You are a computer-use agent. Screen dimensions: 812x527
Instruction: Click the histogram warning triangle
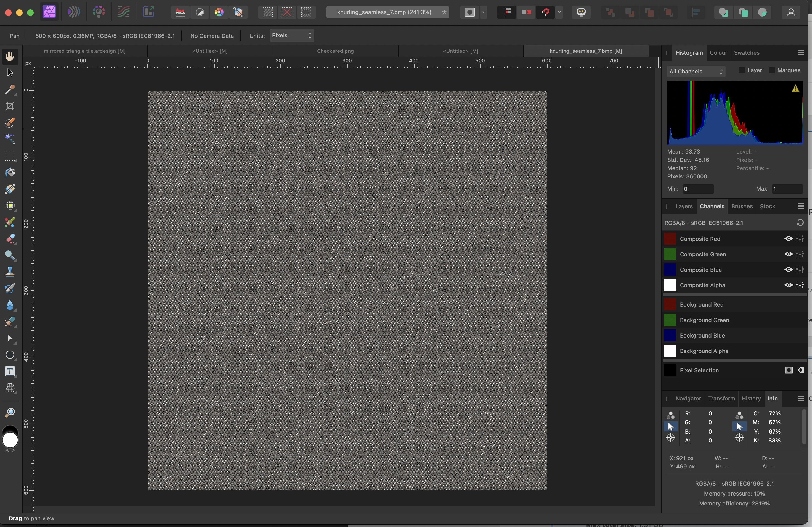[795, 89]
